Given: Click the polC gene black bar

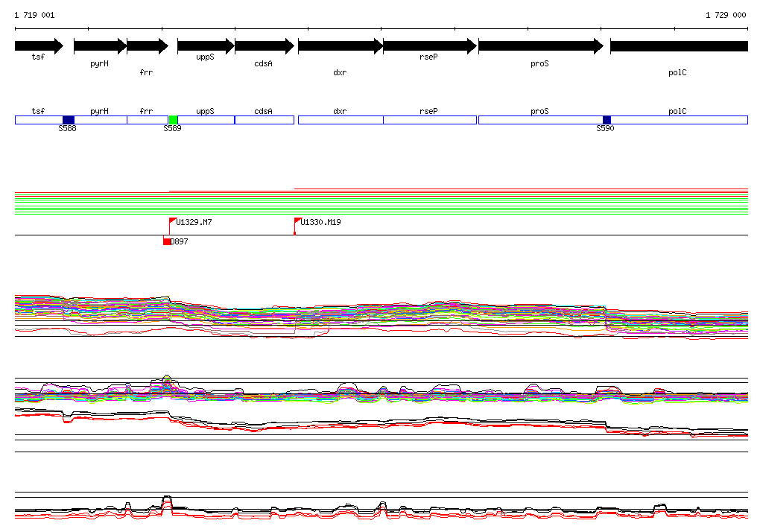Looking at the screenshot, I should coord(680,46).
